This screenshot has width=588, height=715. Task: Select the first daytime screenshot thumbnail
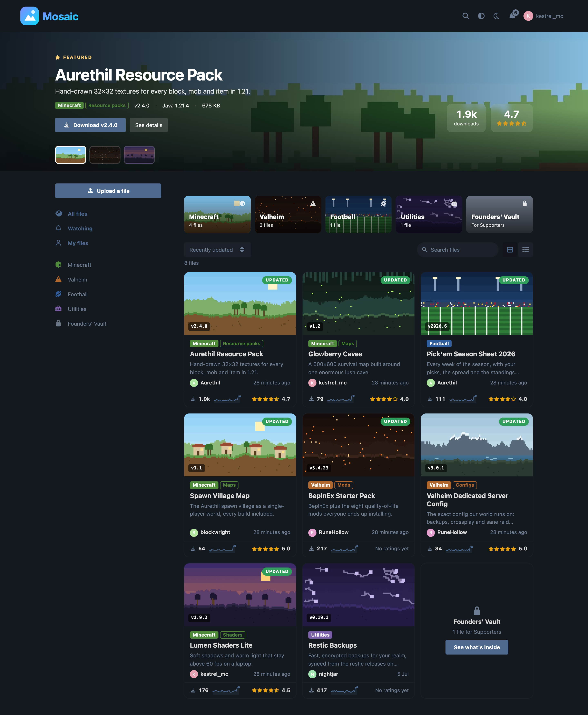point(70,155)
